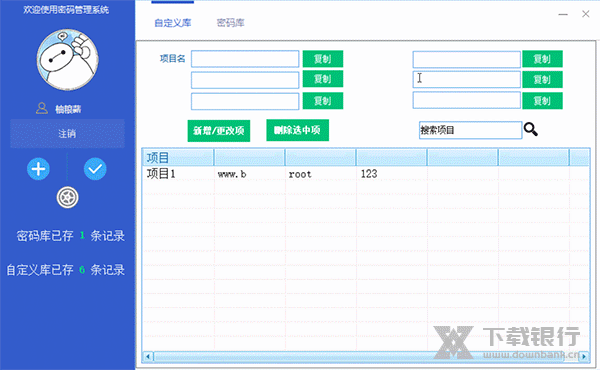Viewport: 600px width, 370px height.
Task: Click the 项目 column header
Action: [x=178, y=157]
